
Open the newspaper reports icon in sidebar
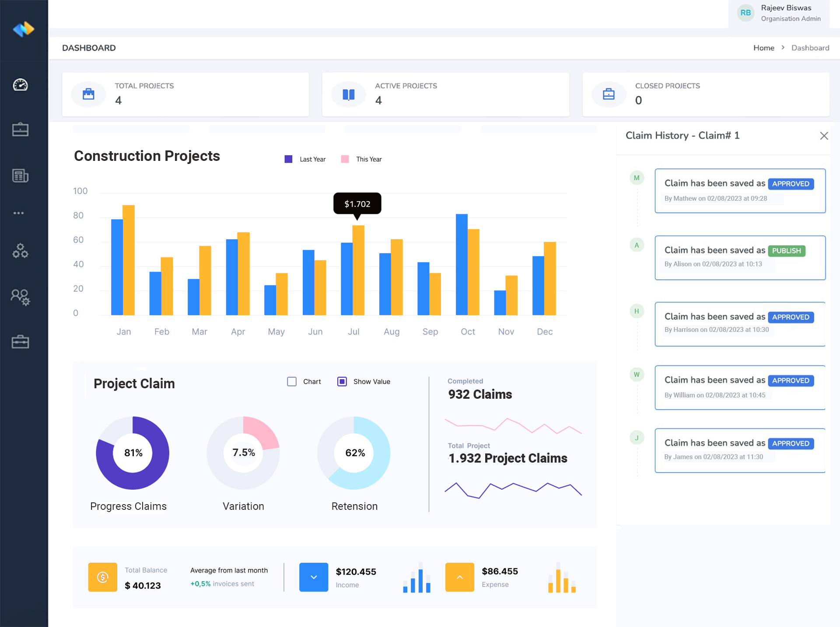coord(20,176)
